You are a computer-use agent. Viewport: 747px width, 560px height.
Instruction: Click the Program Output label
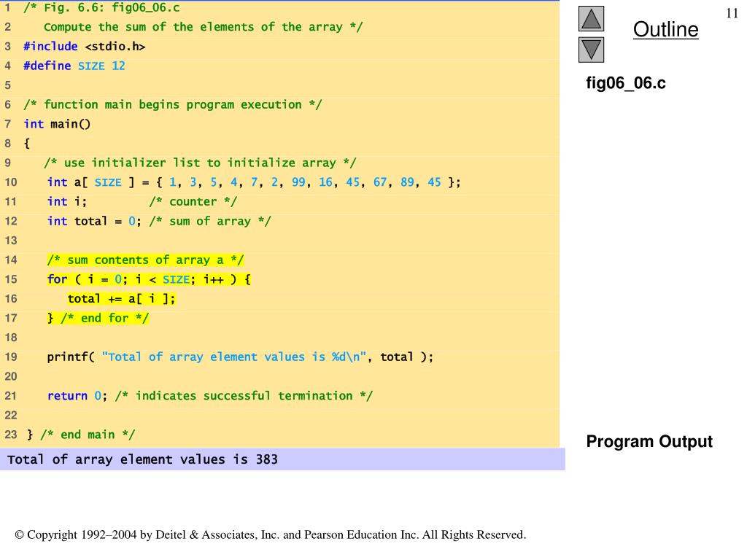point(649,442)
